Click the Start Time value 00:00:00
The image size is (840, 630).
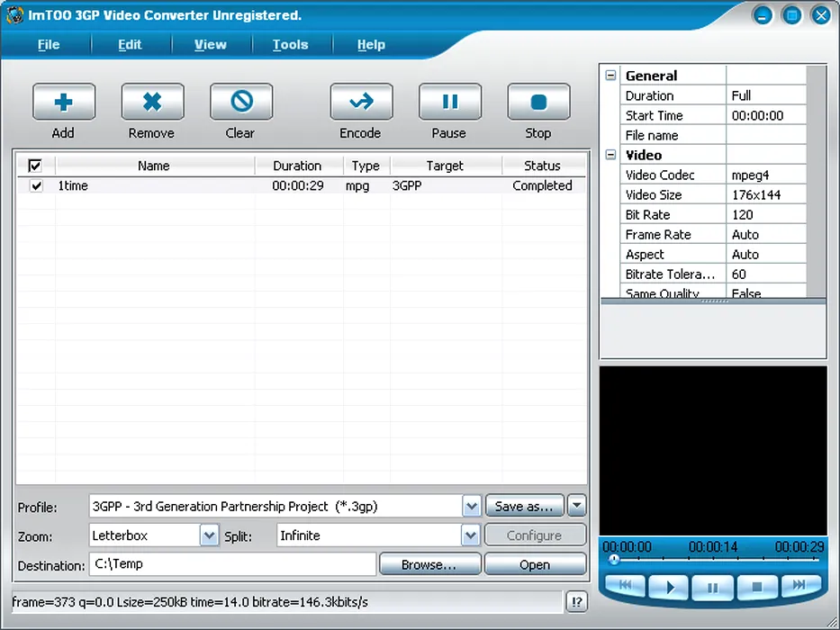[766, 115]
